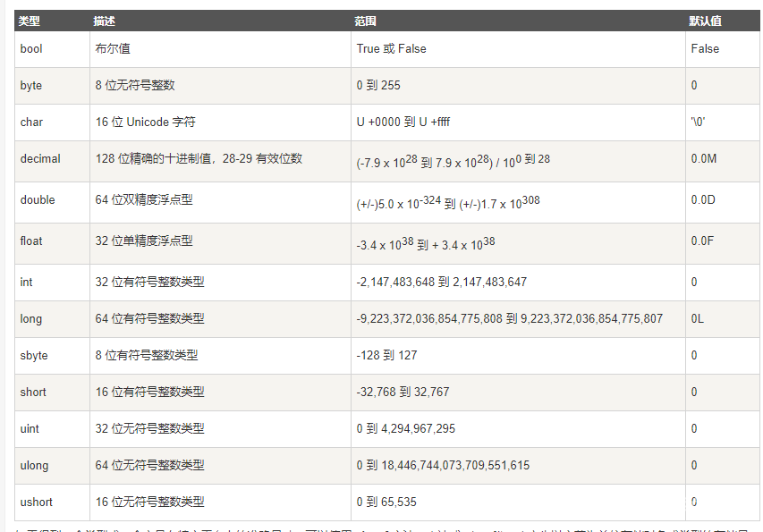Select the bool type cell
The image size is (763, 532).
[x=31, y=49]
